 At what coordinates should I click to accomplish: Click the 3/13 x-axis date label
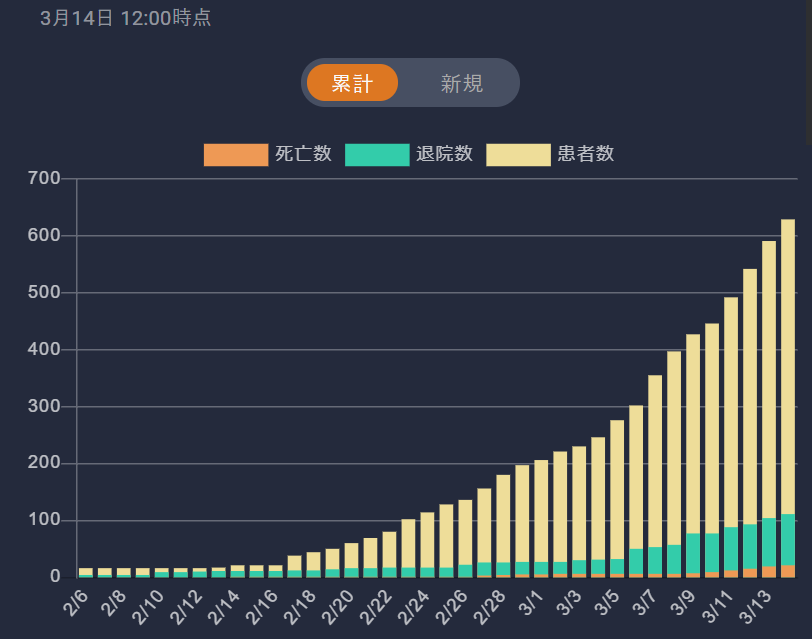(755, 607)
